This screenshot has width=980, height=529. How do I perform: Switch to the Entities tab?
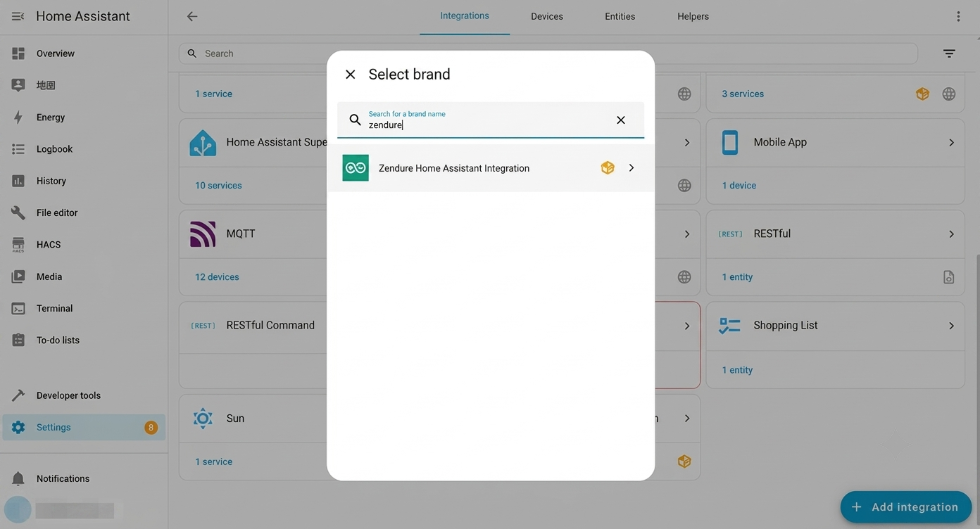point(620,16)
